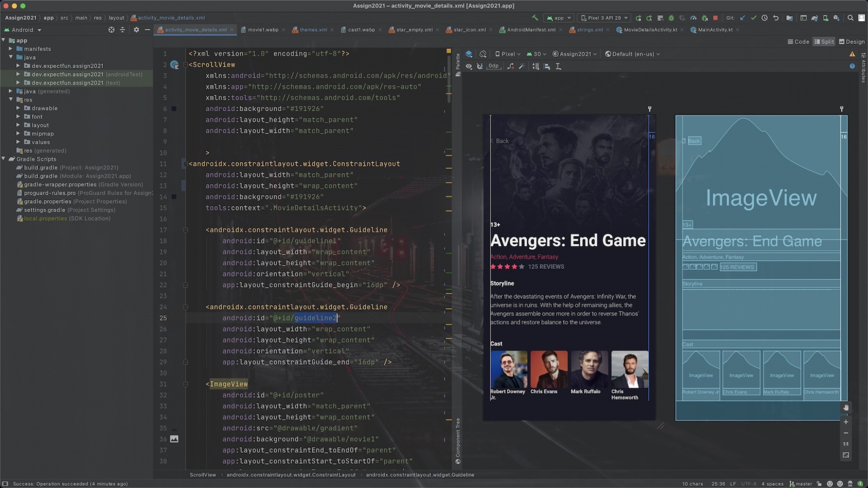The height and width of the screenshot is (488, 868).
Task: Click the Debug app bug icon
Action: pos(671,18)
